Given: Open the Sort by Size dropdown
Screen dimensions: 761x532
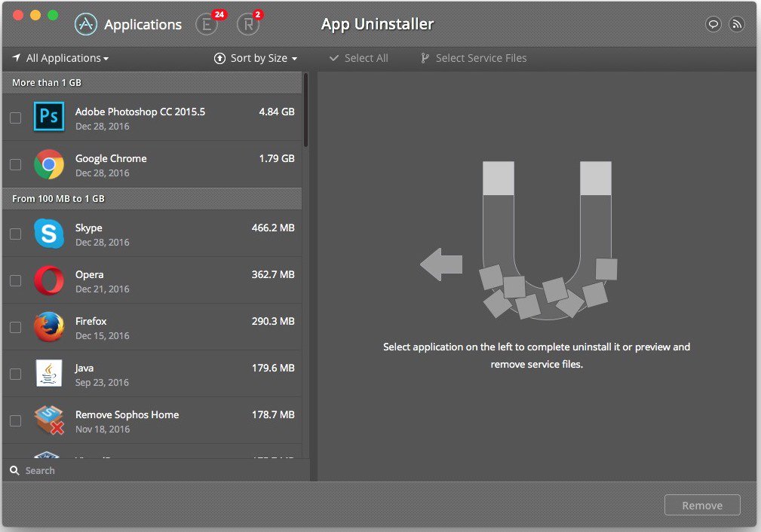Looking at the screenshot, I should 255,57.
